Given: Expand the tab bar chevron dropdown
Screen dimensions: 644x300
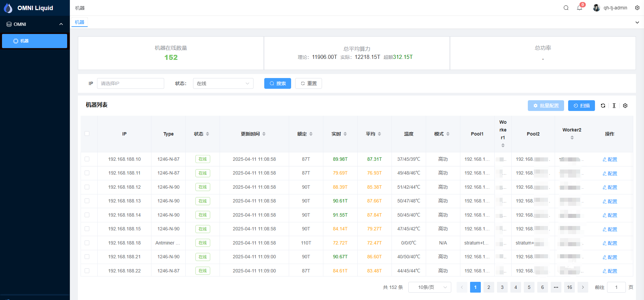Looking at the screenshot, I should (637, 23).
